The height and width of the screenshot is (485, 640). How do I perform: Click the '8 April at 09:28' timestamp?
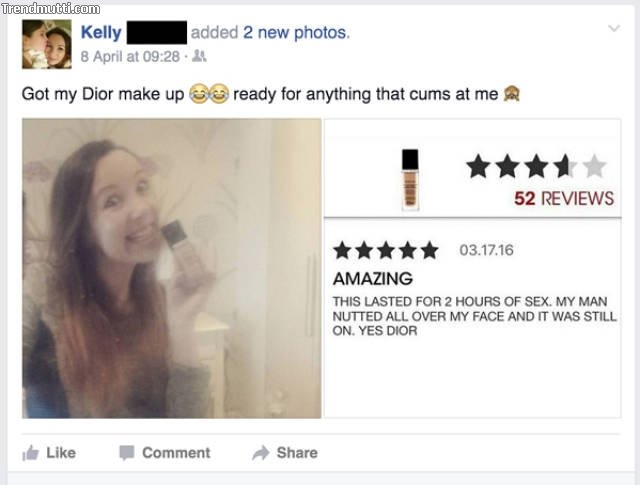pos(130,56)
